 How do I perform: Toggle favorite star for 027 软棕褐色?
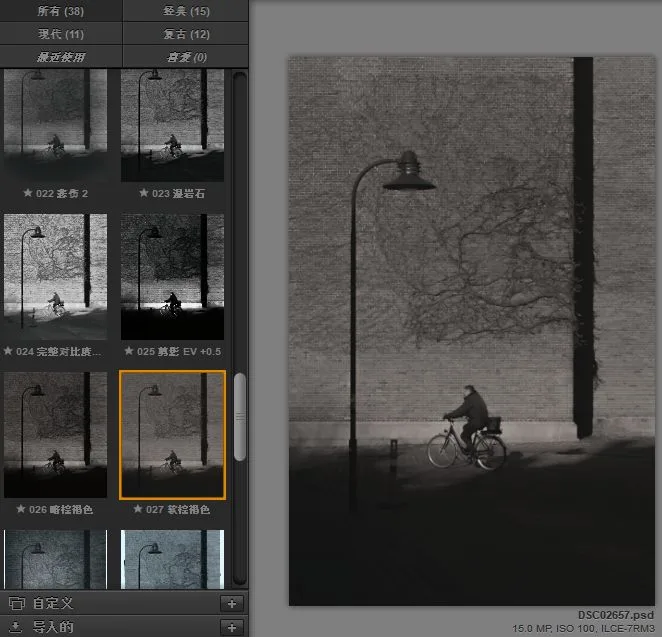138,509
